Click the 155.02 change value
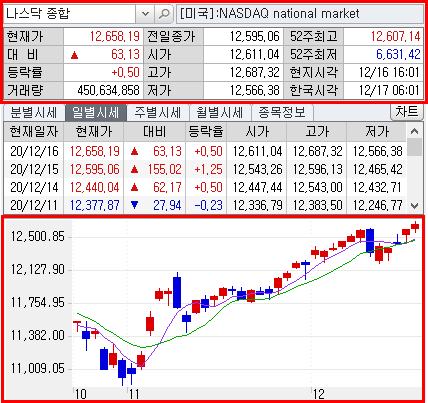Viewport: 428px width, 403px height. (x=165, y=169)
